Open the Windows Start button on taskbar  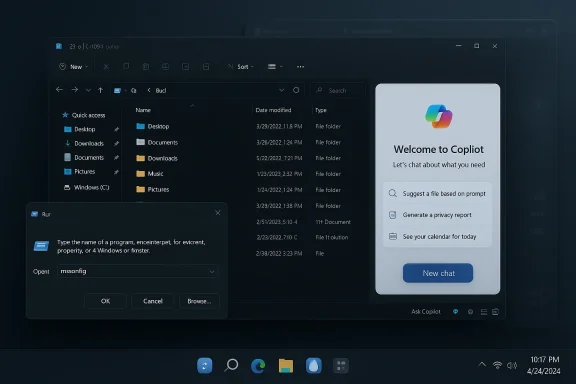[x=205, y=366]
